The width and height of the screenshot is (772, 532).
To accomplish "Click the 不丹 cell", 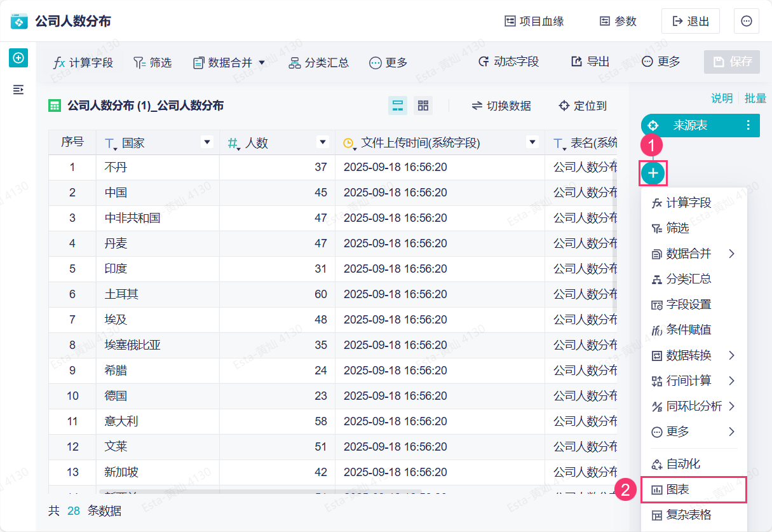I will click(x=158, y=167).
